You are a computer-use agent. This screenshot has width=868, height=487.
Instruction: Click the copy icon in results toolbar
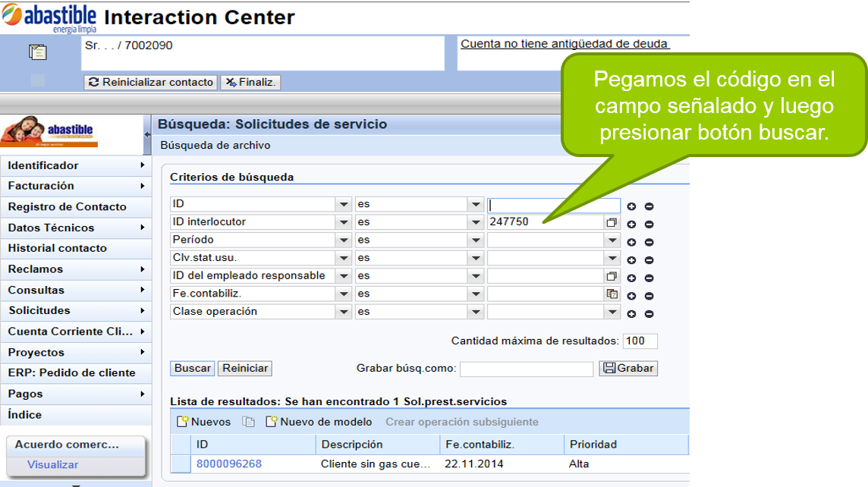point(249,423)
